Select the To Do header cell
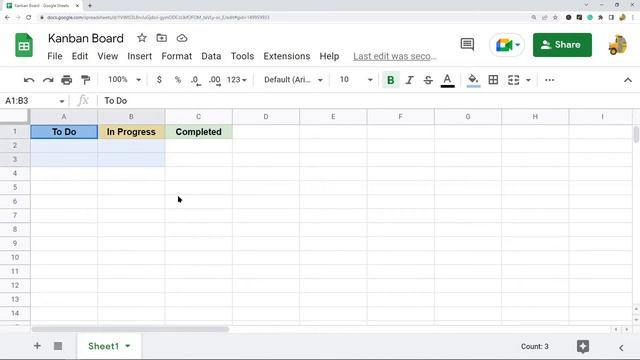Image resolution: width=640 pixels, height=360 pixels. pos(64,132)
